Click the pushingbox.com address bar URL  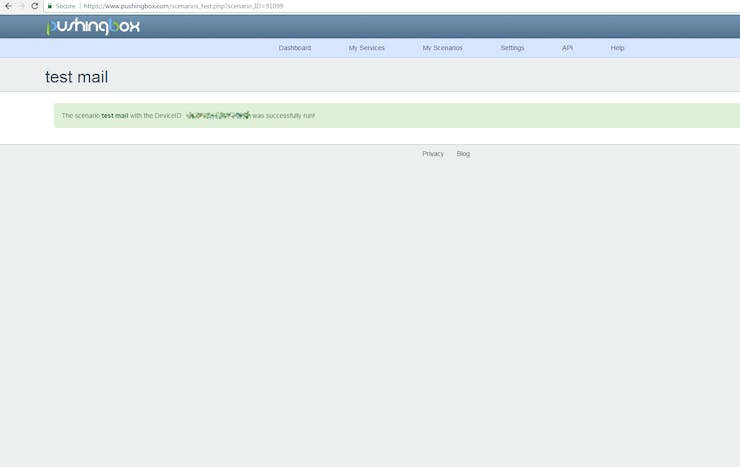(183, 6)
